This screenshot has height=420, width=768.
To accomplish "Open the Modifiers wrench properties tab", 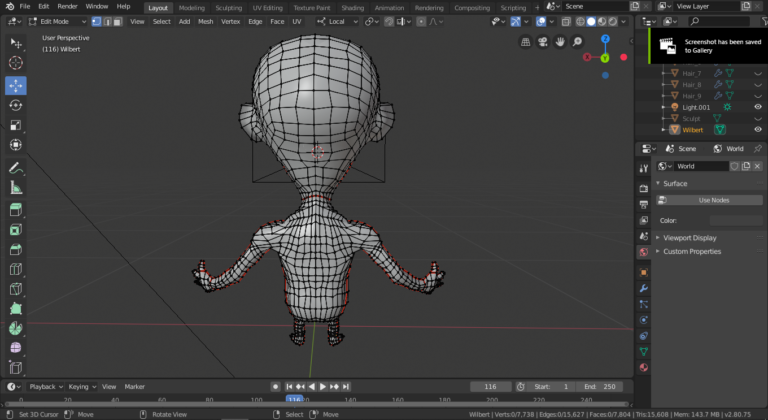I will click(643, 289).
